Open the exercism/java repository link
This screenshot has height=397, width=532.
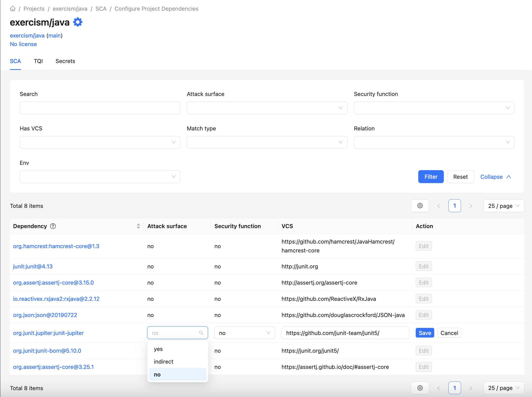point(27,35)
